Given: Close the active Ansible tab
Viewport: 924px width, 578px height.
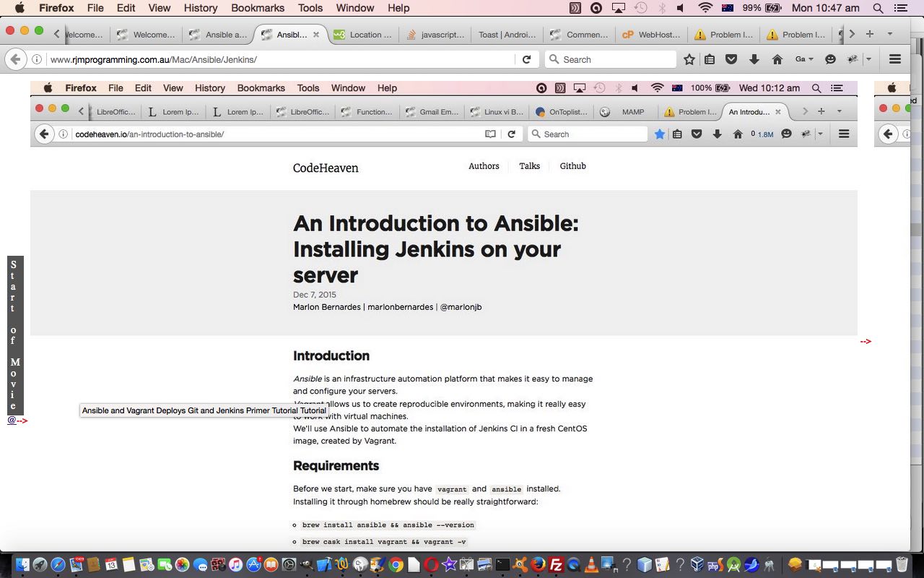Looking at the screenshot, I should coord(315,35).
